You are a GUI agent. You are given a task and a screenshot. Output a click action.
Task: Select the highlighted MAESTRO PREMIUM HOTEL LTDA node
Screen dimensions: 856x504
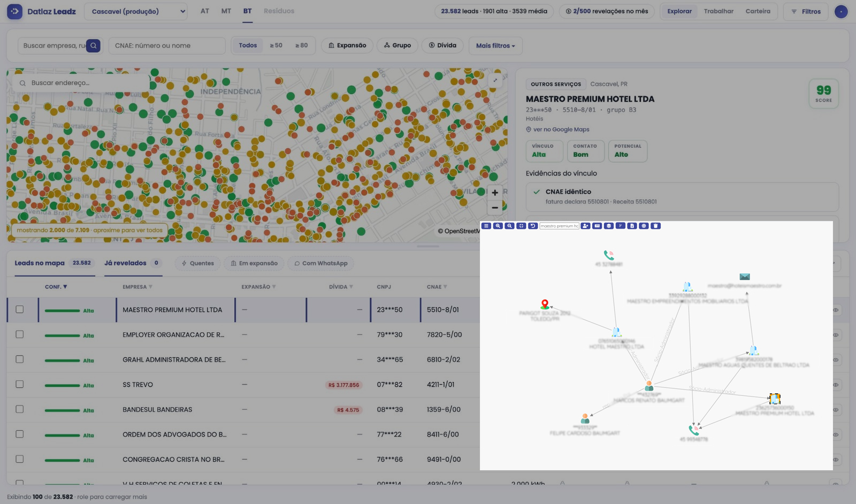click(x=774, y=399)
